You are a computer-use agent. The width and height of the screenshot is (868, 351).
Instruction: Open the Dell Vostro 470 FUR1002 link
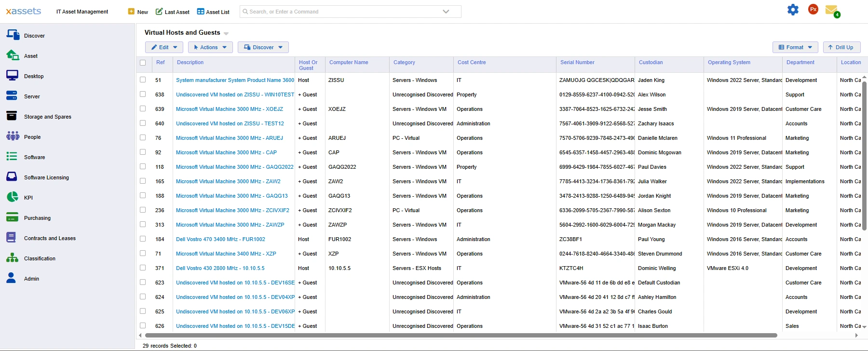tap(220, 239)
